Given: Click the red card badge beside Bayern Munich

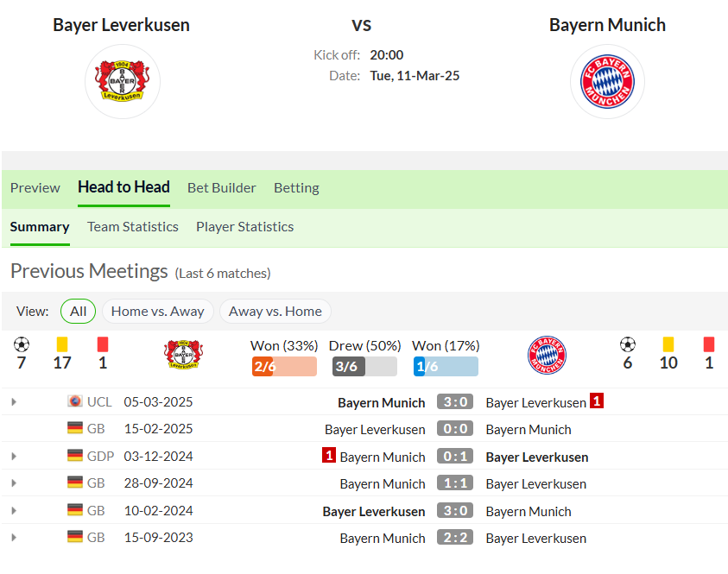Looking at the screenshot, I should [x=329, y=455].
